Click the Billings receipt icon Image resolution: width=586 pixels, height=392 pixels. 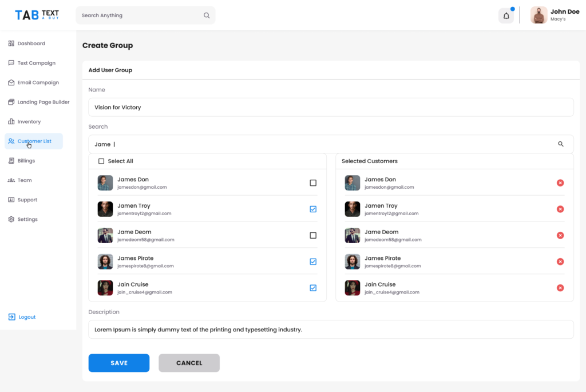11,161
